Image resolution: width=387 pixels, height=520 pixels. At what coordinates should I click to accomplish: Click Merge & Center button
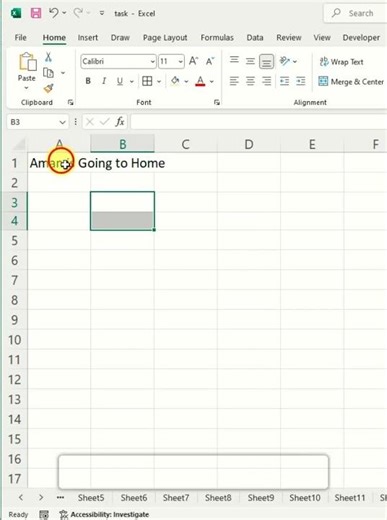click(x=351, y=82)
